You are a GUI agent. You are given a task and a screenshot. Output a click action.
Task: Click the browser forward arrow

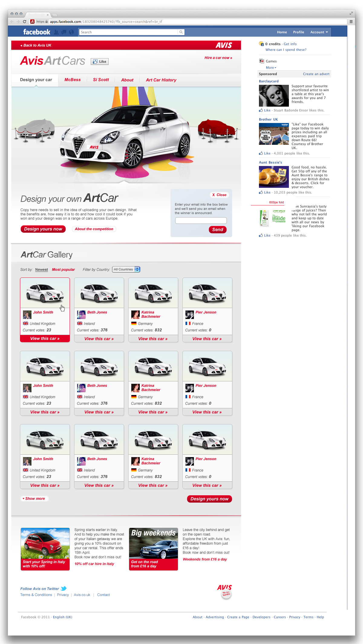[18, 22]
